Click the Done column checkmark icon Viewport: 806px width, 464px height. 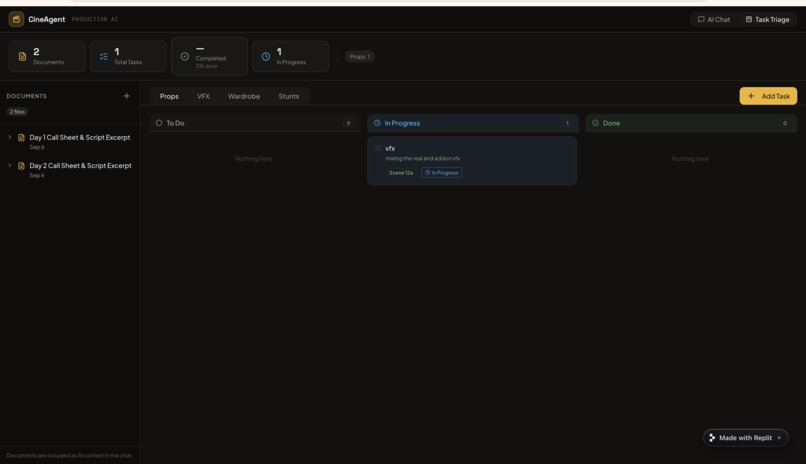click(x=595, y=123)
